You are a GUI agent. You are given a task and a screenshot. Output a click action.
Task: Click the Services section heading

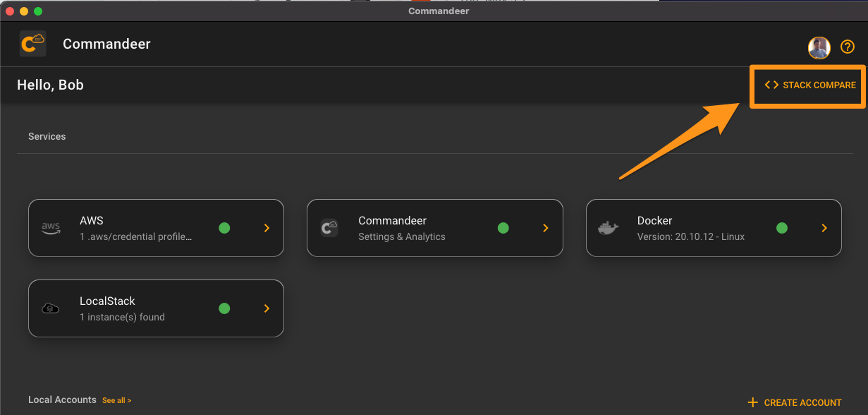click(47, 136)
